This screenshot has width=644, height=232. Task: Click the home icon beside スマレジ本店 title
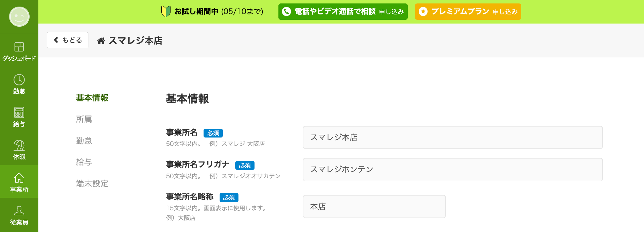coord(101,40)
